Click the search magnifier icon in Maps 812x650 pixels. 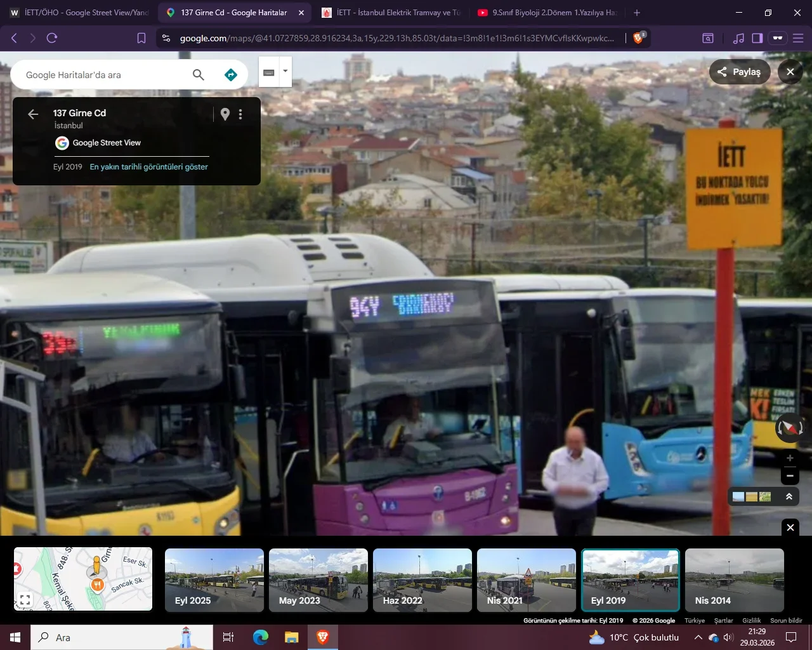click(199, 75)
